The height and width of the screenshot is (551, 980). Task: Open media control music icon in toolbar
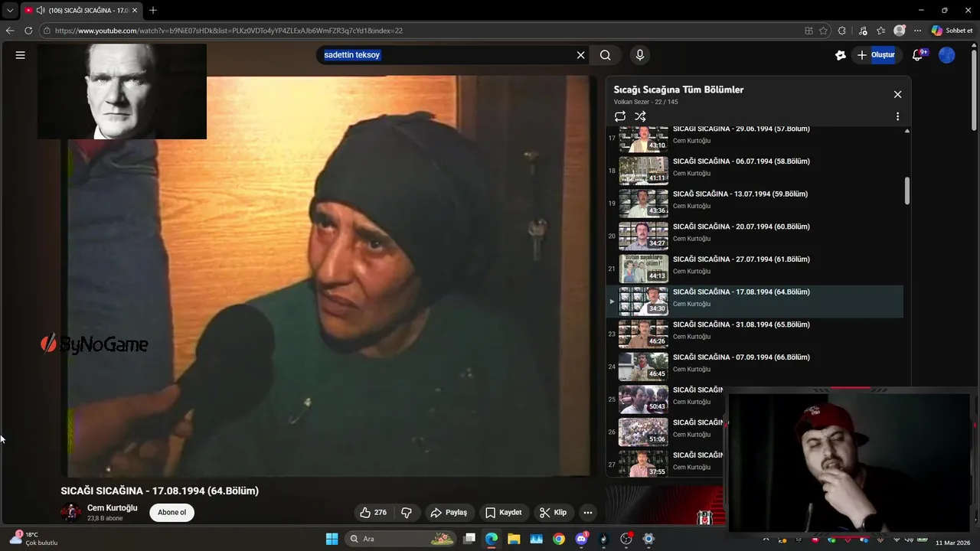(x=864, y=31)
